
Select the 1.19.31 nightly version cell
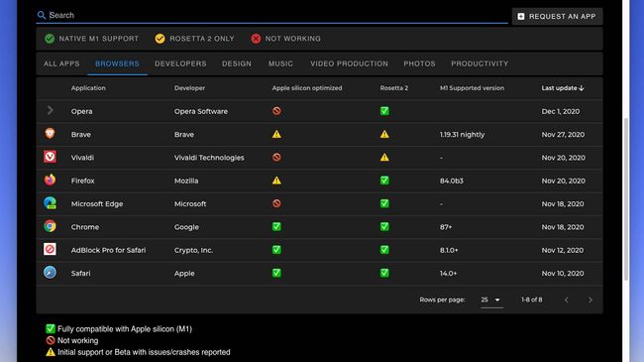[x=462, y=135]
